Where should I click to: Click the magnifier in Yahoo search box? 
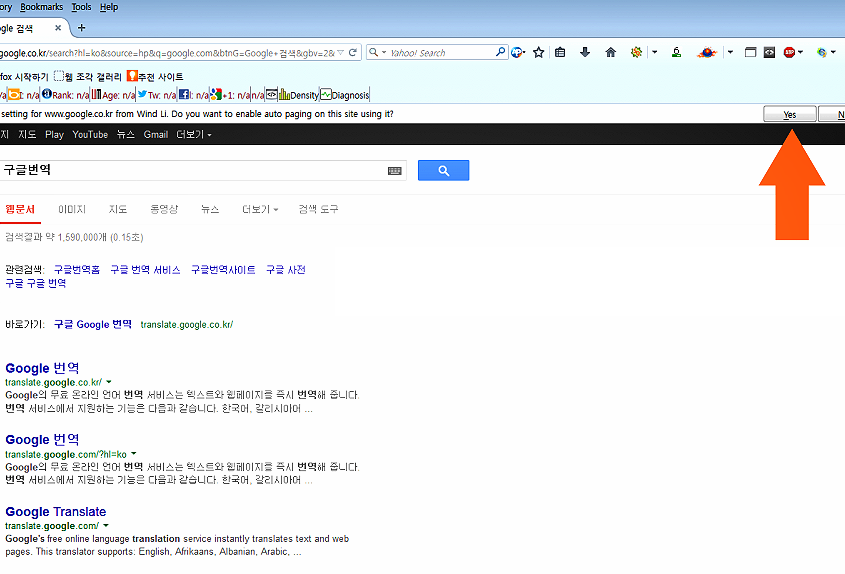click(500, 52)
